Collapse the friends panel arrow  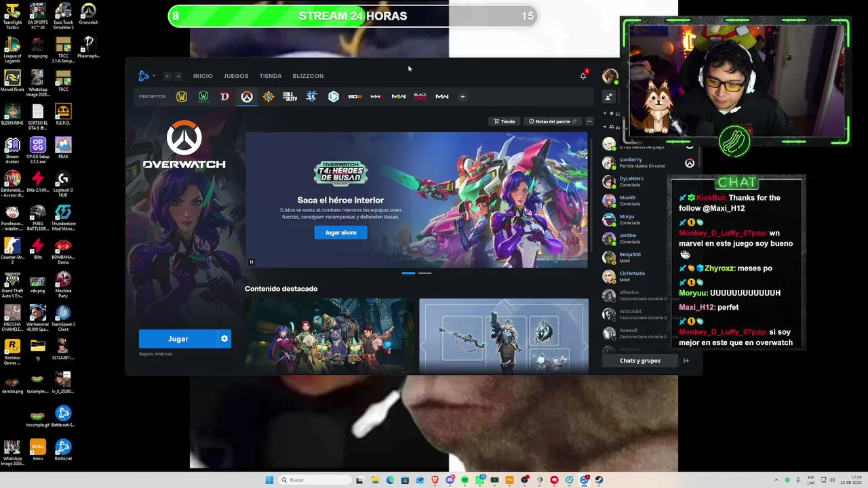[686, 361]
